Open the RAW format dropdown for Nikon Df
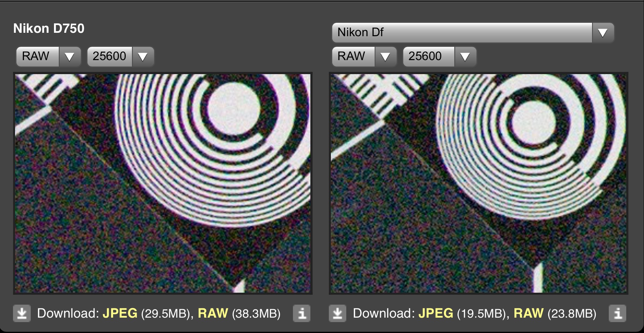The height and width of the screenshot is (333, 644). [x=364, y=56]
